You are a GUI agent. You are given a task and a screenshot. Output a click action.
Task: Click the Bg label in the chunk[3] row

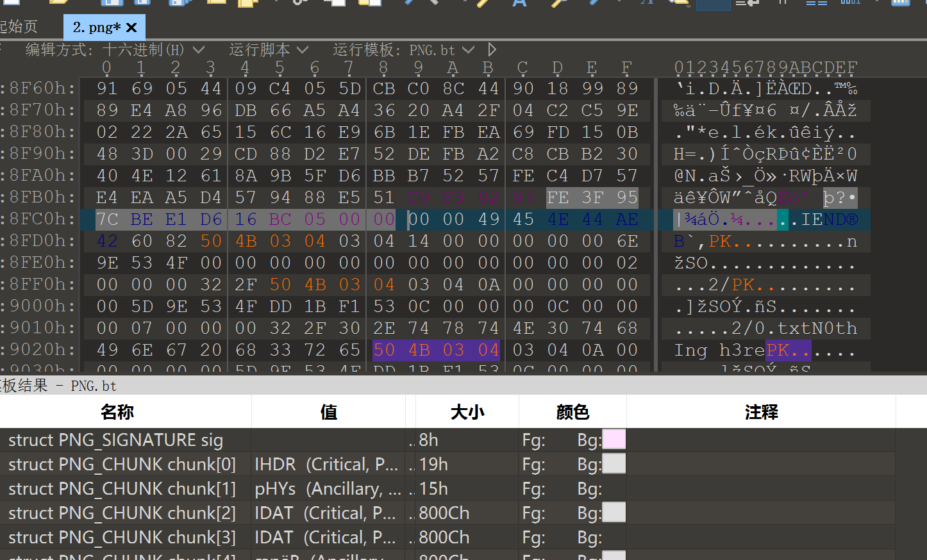(589, 538)
